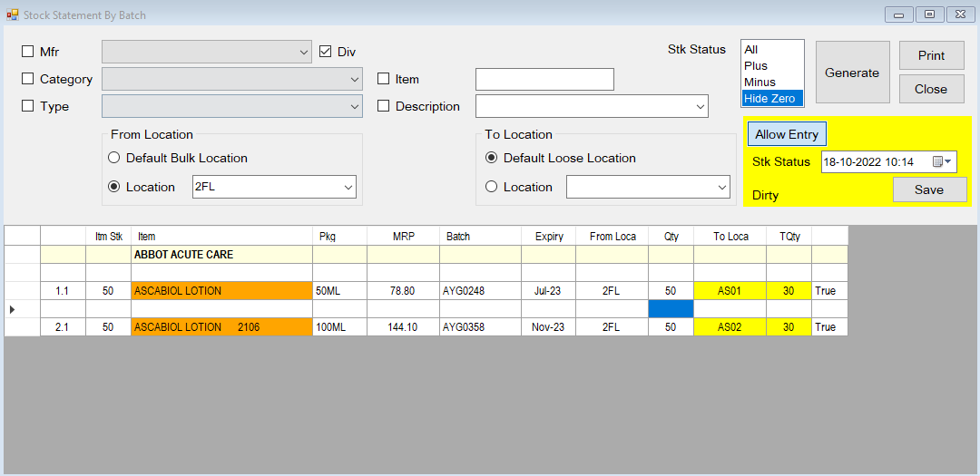Image resolution: width=980 pixels, height=476 pixels.
Task: Click the Item text input field
Action: click(x=544, y=80)
